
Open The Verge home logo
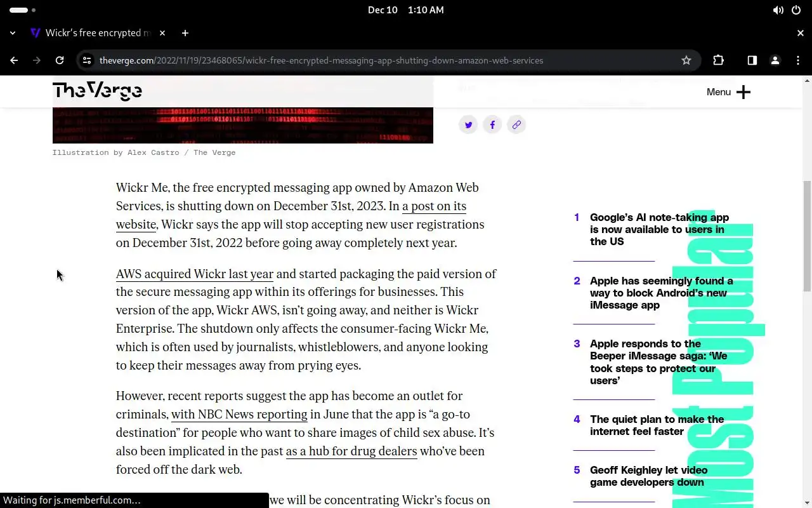[97, 91]
